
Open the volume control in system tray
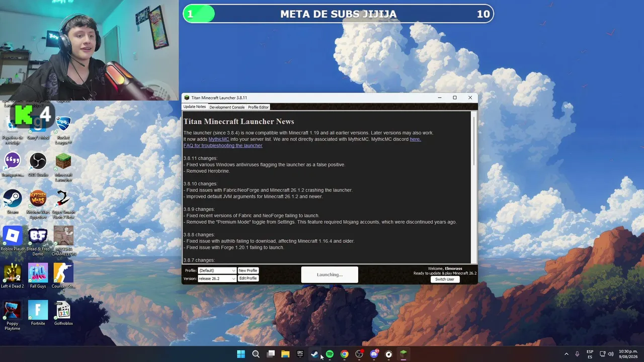611,354
